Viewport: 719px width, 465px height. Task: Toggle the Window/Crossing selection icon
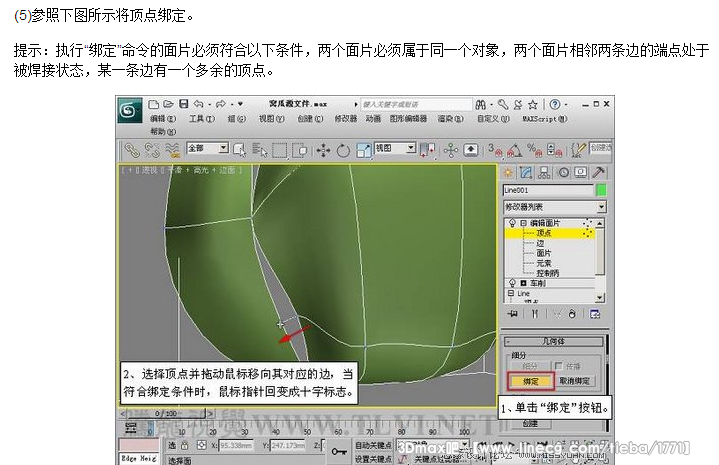(x=300, y=150)
